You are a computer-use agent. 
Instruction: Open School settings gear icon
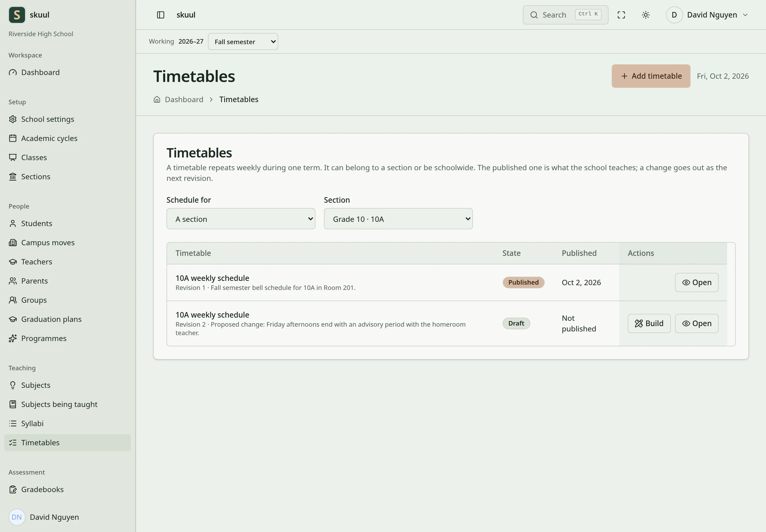[13, 119]
